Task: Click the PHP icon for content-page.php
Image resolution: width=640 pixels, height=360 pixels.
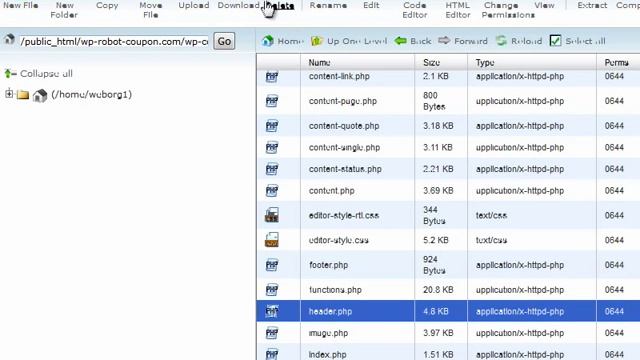Action: (x=272, y=101)
